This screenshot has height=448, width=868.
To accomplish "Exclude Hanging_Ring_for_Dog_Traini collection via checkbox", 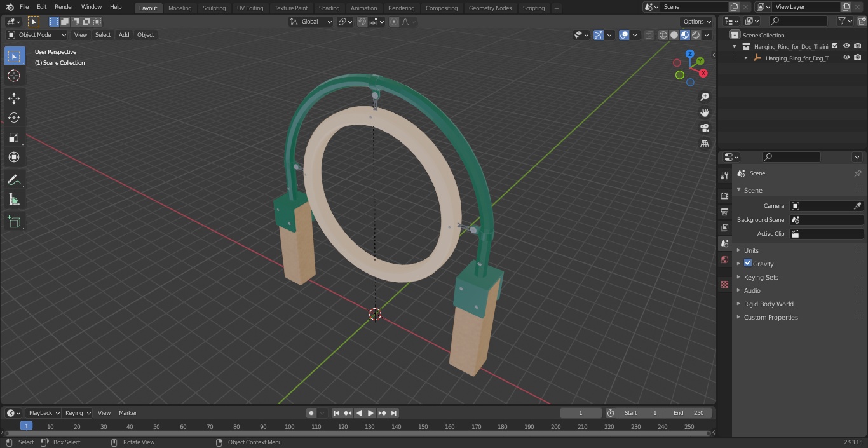I will [x=835, y=46].
